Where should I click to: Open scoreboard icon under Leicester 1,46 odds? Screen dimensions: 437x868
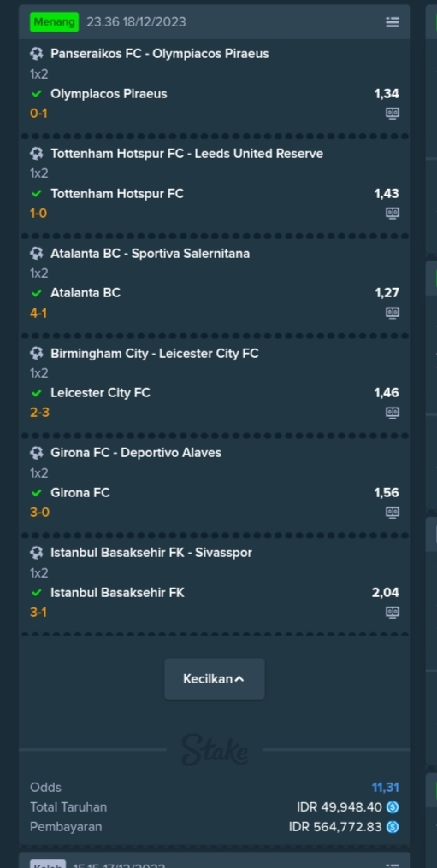click(393, 413)
